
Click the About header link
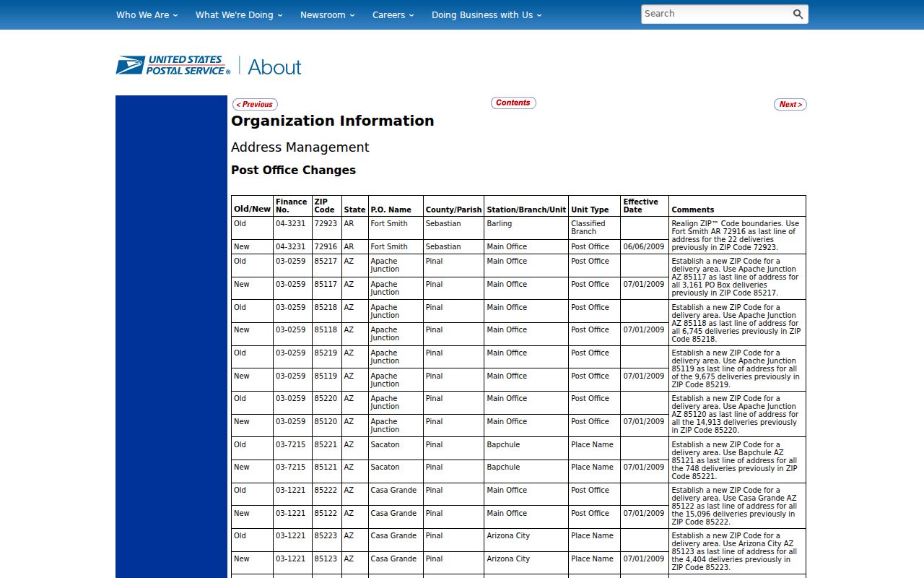click(x=274, y=67)
